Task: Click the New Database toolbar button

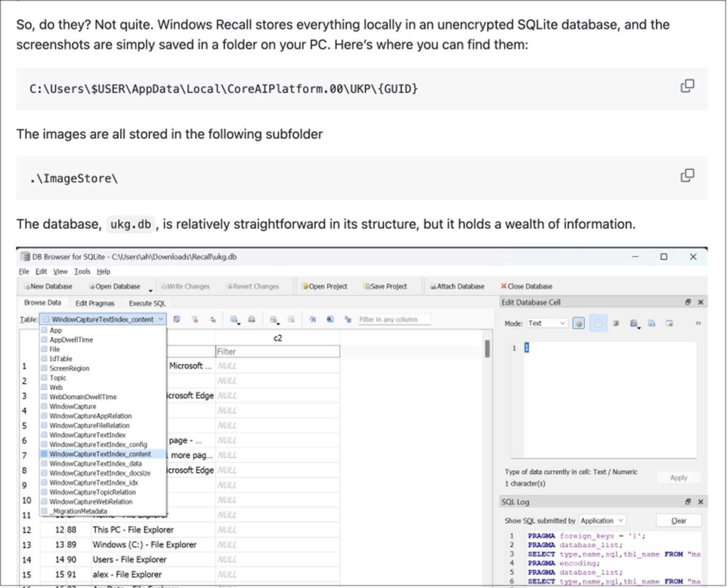Action: 48,286
